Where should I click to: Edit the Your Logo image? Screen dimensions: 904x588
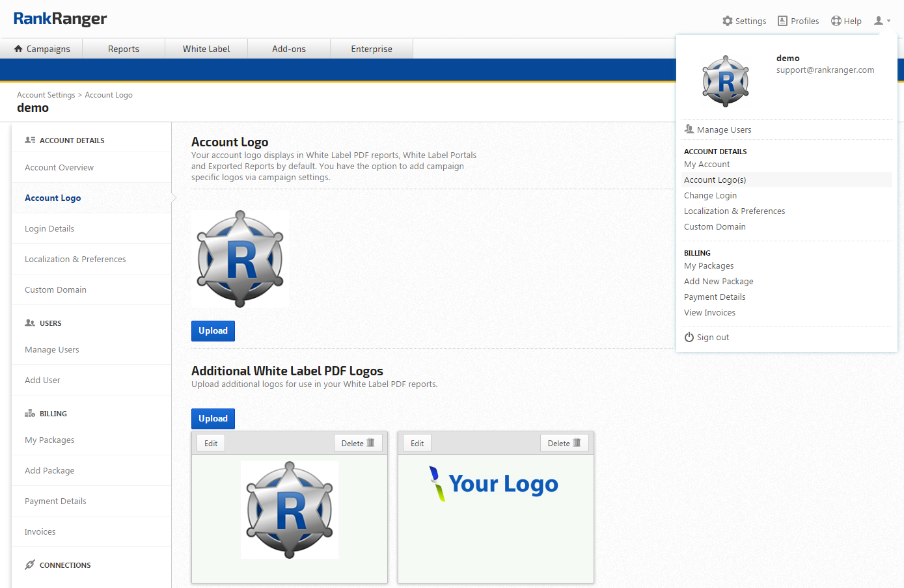pos(417,443)
